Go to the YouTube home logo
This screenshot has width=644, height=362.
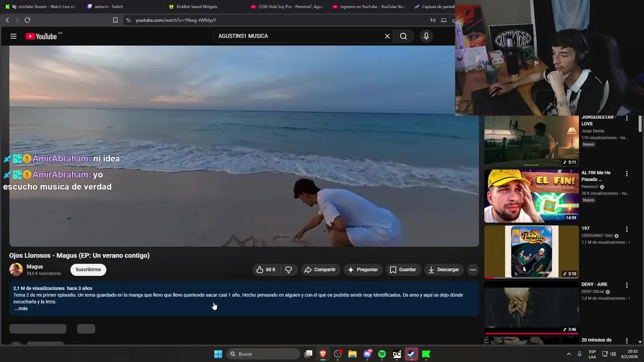pyautogui.click(x=41, y=36)
